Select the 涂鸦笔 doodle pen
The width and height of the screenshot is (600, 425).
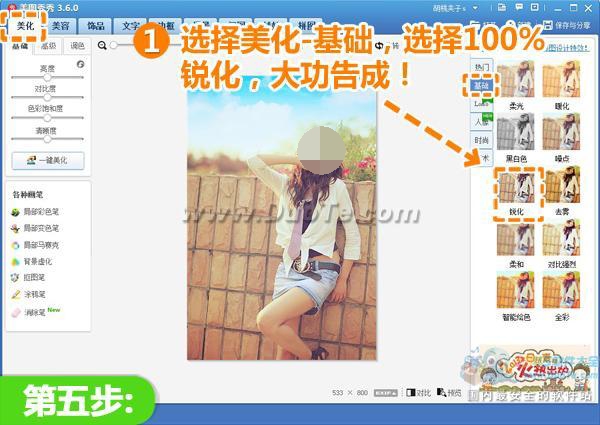[x=32, y=295]
